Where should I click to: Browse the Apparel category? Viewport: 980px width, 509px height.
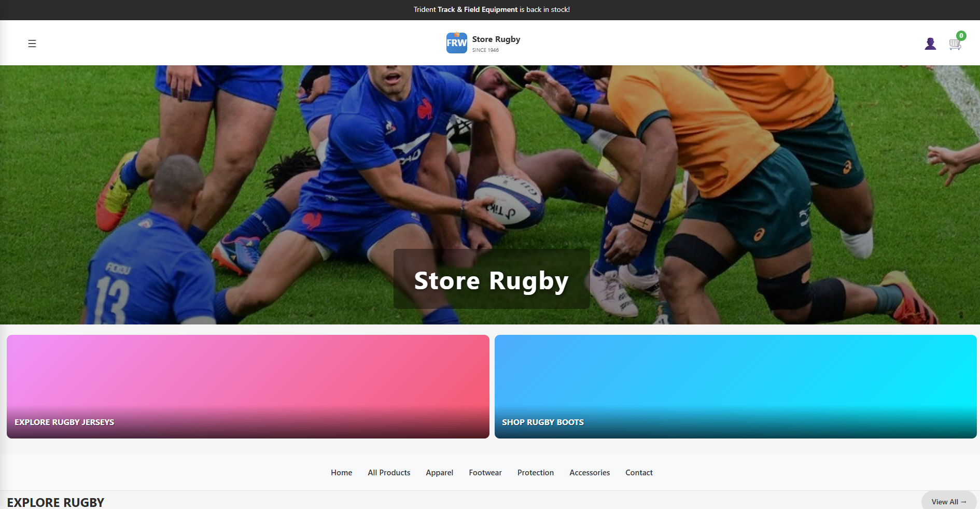[x=439, y=473]
